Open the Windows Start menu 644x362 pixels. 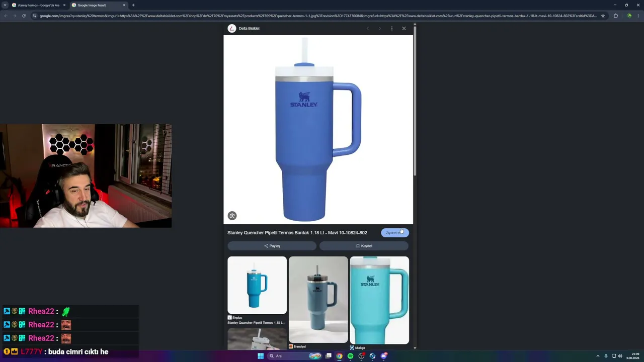pyautogui.click(x=261, y=356)
